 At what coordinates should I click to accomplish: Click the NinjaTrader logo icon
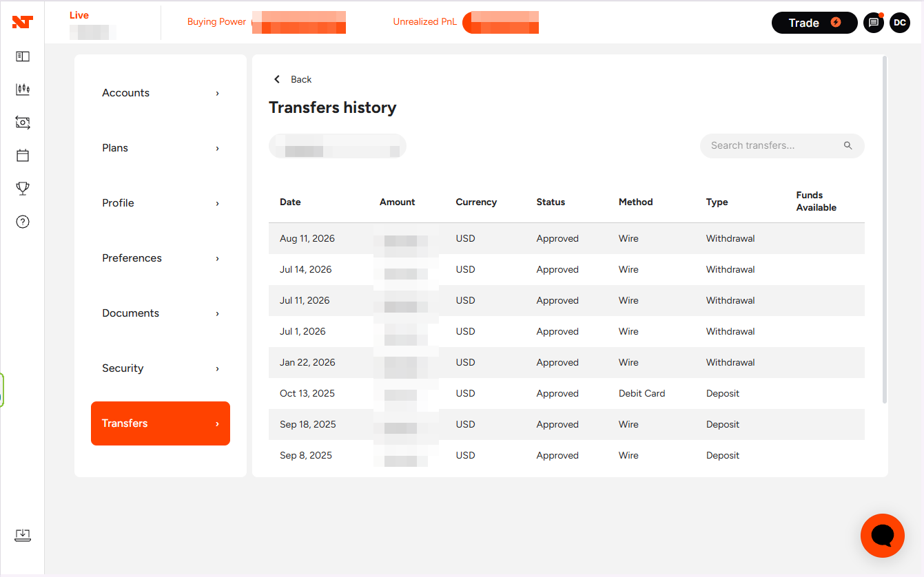pyautogui.click(x=22, y=22)
